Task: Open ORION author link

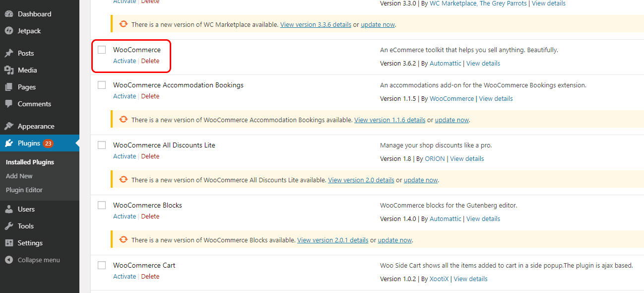Action: click(x=435, y=159)
